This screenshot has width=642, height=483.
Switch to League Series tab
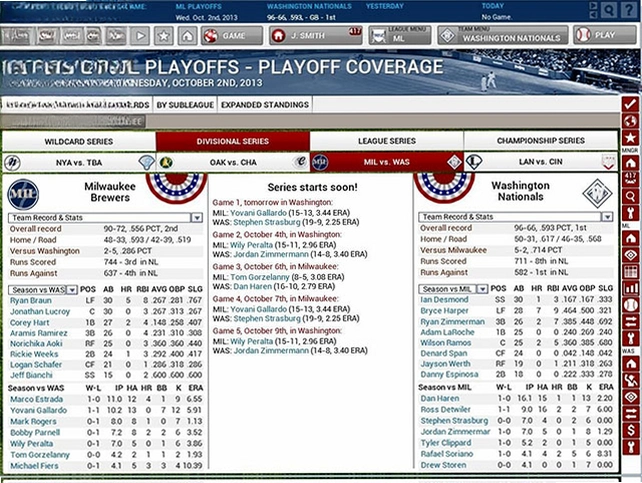[387, 141]
